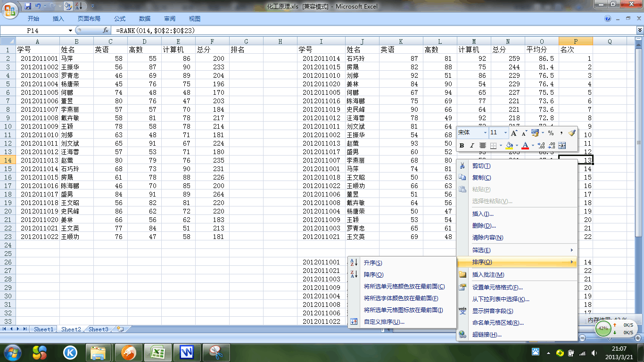Select 升序(S) in the sort submenu
Screen dimensions: 644x362
402,263
